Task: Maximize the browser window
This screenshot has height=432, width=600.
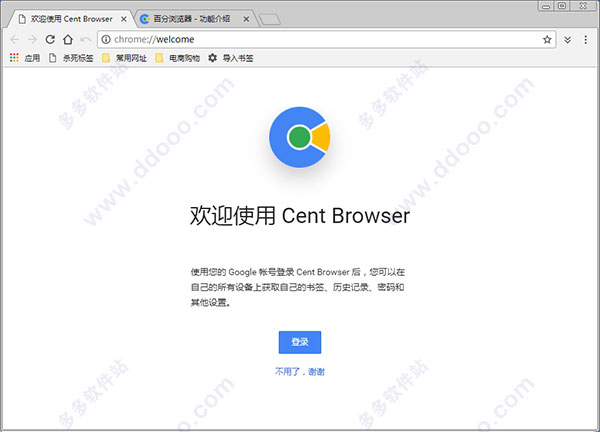Action: 562,6
